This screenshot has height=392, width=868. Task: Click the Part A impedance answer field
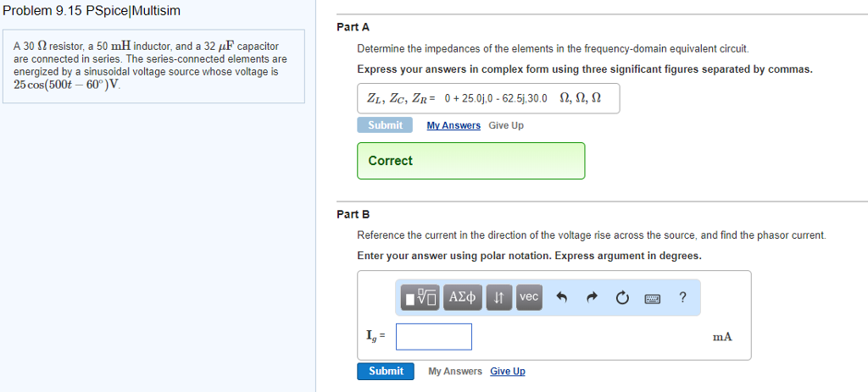click(x=488, y=98)
